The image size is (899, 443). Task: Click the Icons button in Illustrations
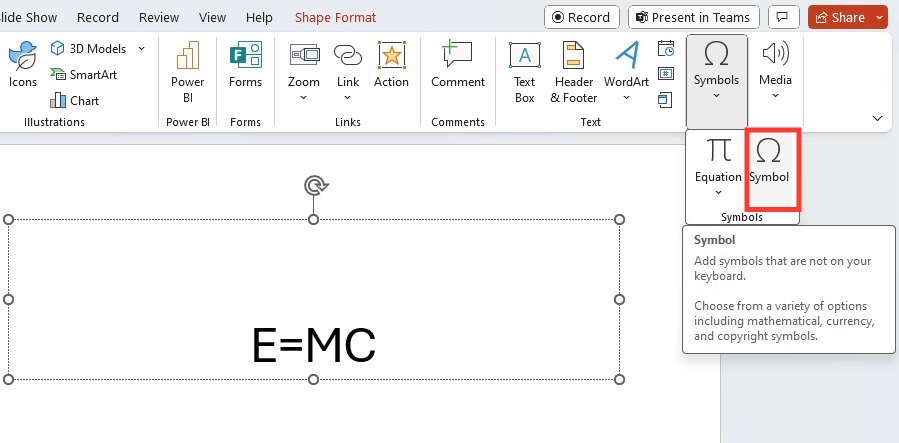coord(22,64)
